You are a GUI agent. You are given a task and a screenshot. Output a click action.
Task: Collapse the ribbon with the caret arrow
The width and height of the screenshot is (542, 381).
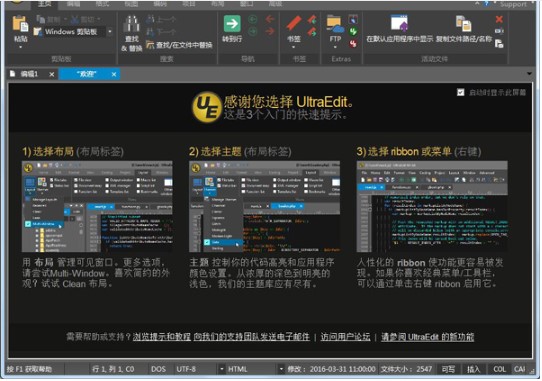tap(477, 3)
